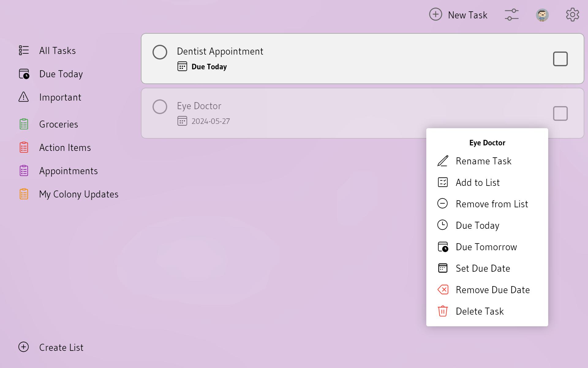Choose Delete Task menu entry
This screenshot has width=588, height=368.
coord(487,311)
